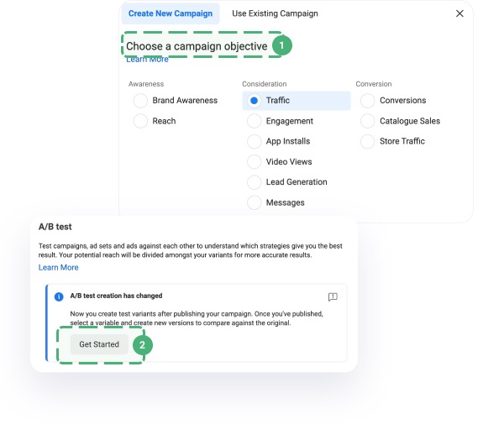Switch to Use Existing Campaign tab

(x=275, y=13)
